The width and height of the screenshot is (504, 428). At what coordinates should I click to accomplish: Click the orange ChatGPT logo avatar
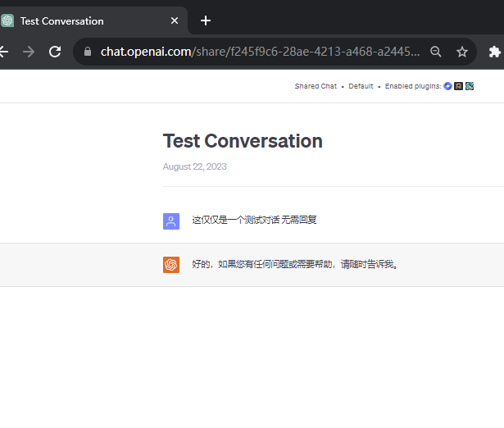click(x=171, y=265)
